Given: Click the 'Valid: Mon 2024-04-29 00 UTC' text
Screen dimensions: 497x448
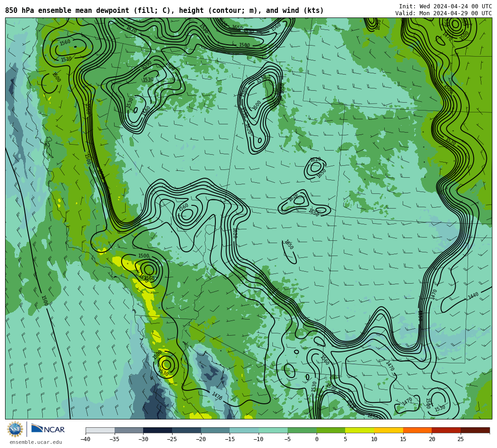Looking at the screenshot, I should pyautogui.click(x=444, y=13).
